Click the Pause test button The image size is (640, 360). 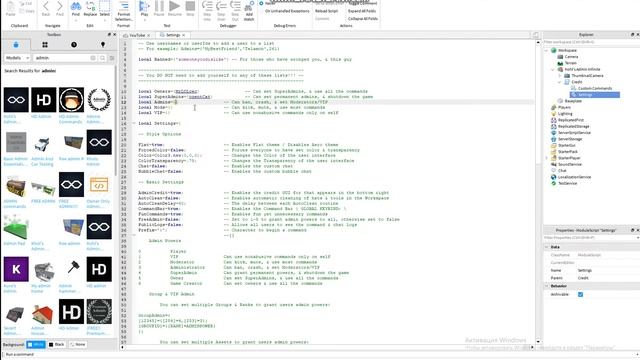click(x=159, y=9)
